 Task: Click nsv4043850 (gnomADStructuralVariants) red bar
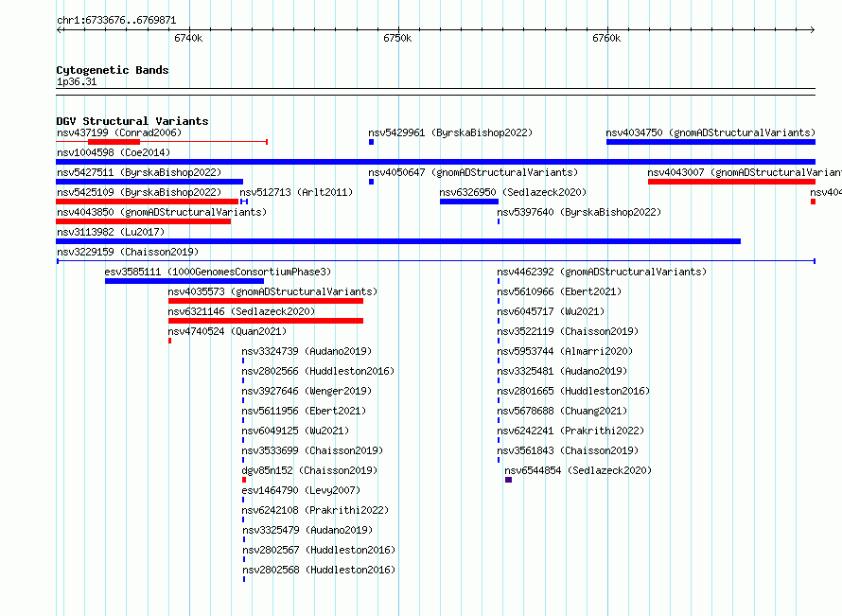click(x=144, y=221)
